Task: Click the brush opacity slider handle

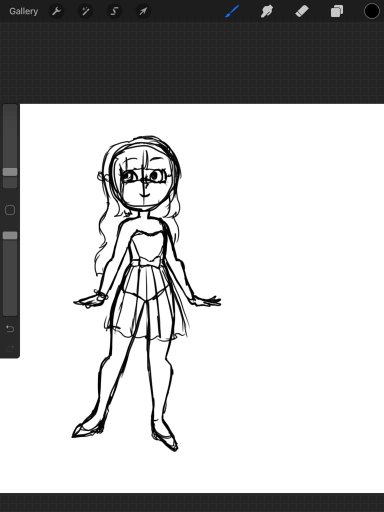Action: (x=10, y=236)
